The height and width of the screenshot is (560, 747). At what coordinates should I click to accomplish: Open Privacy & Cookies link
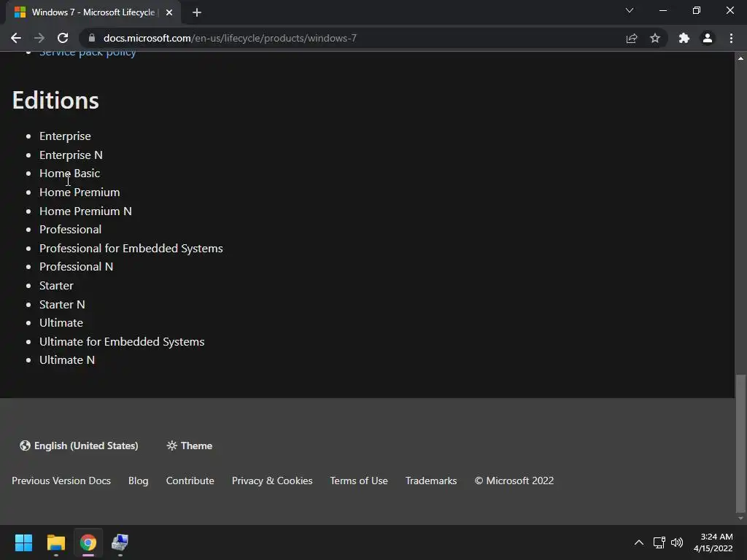click(272, 481)
